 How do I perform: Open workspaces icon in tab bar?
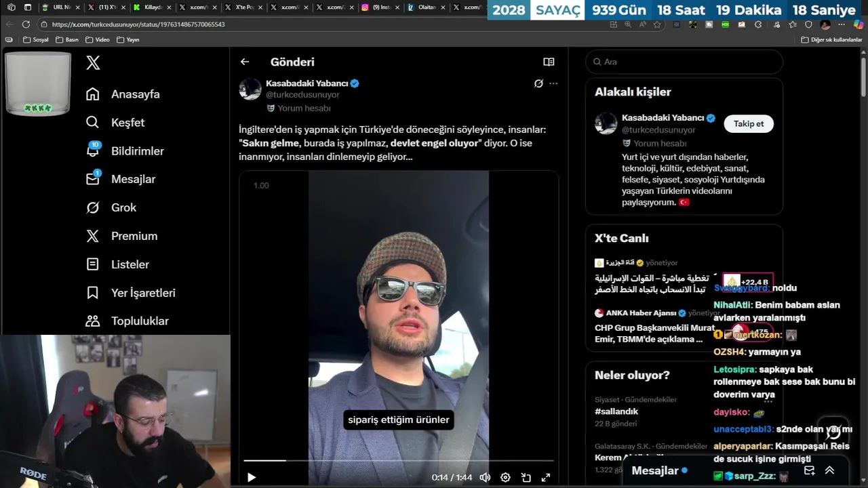click(x=12, y=7)
